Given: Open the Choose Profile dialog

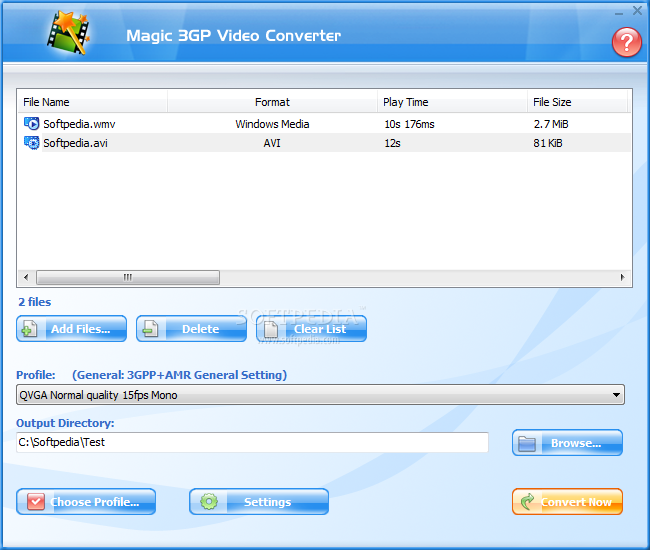Looking at the screenshot, I should click(86, 502).
